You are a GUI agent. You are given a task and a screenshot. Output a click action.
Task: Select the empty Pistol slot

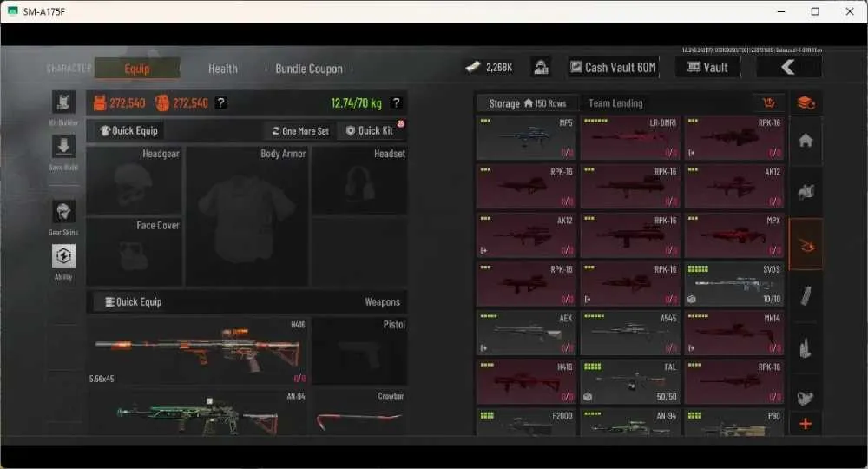tap(359, 351)
